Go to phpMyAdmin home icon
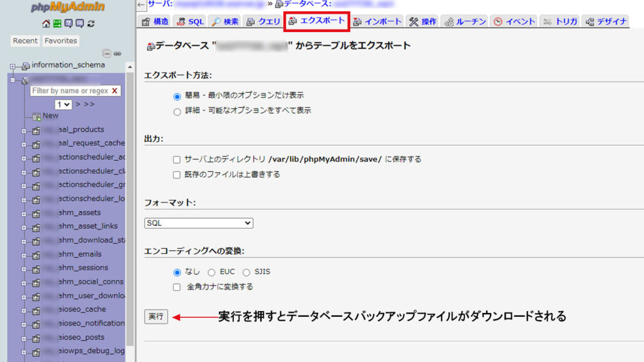644x362 pixels. pyautogui.click(x=46, y=23)
